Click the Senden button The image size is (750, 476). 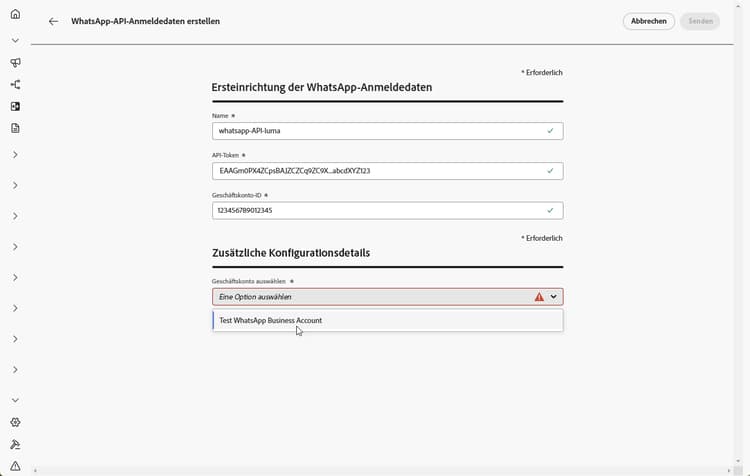(700, 21)
